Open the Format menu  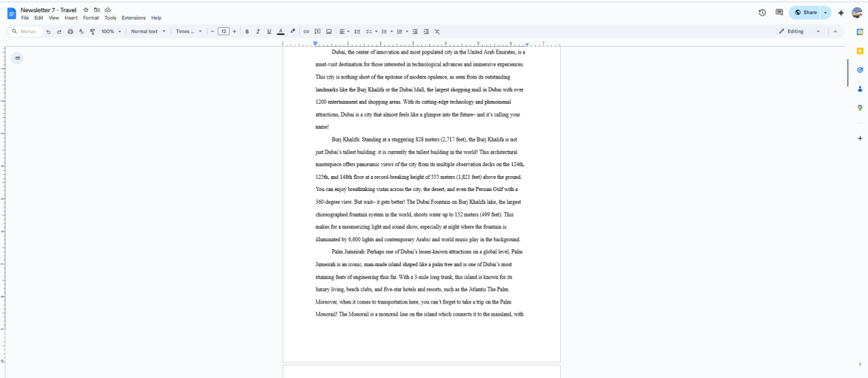(91, 18)
